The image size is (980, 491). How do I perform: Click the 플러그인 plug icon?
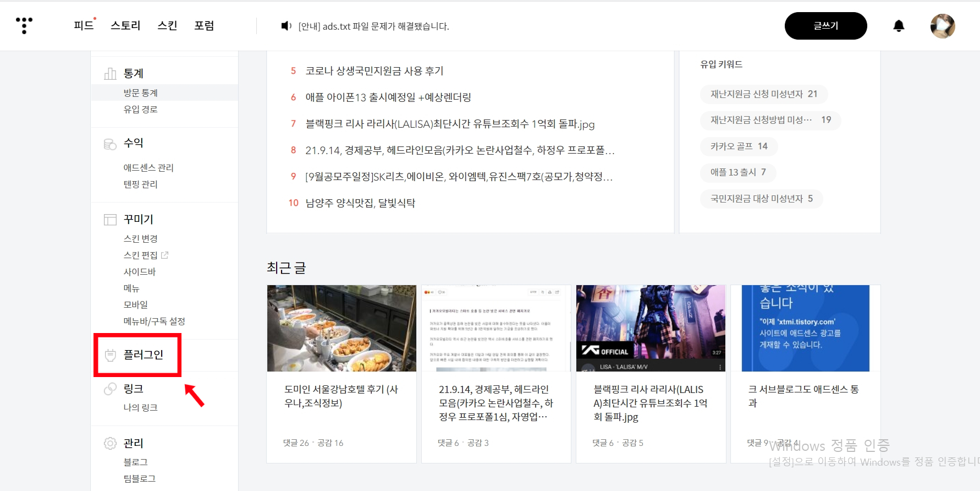click(110, 355)
